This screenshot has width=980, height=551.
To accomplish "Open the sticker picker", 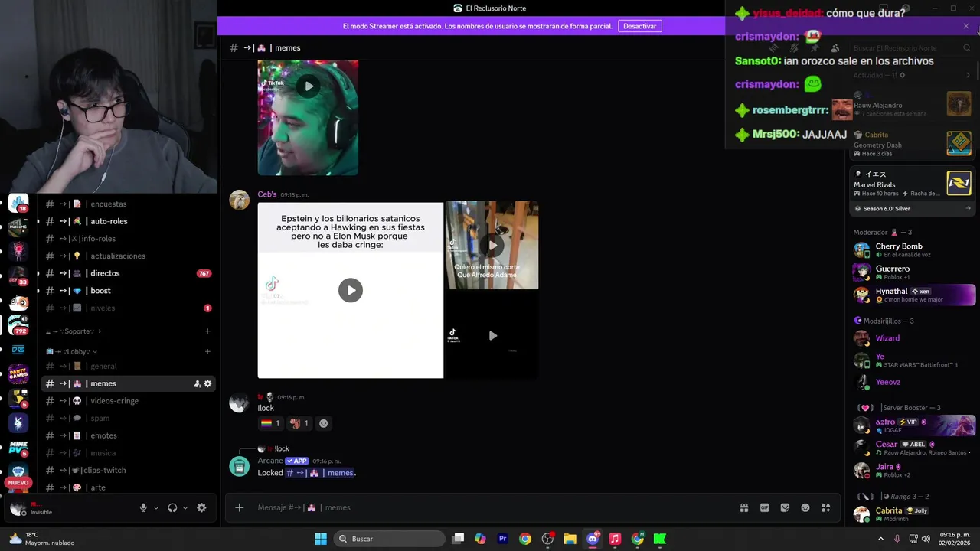I will (785, 507).
